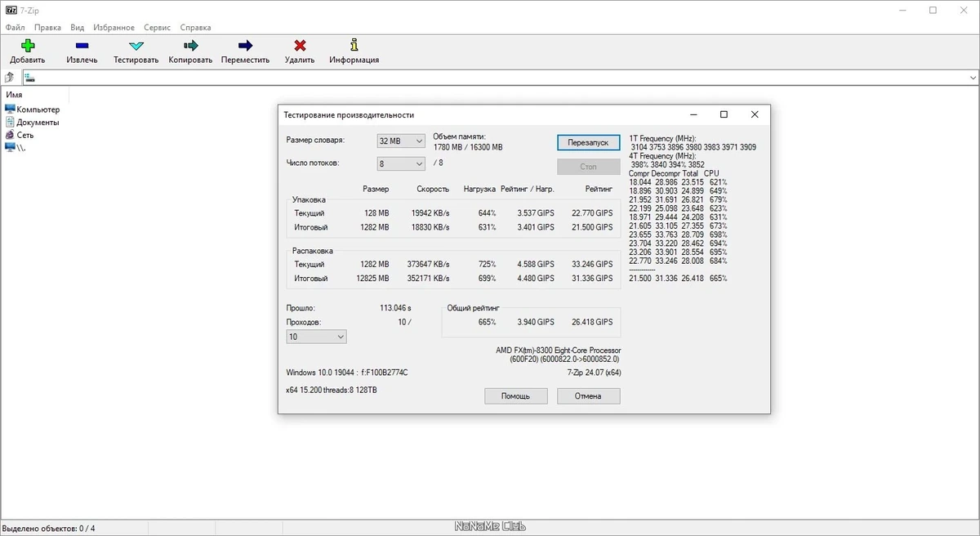Click the current decompression rating 33.246 GIPS
The width and height of the screenshot is (980, 536).
(x=592, y=264)
